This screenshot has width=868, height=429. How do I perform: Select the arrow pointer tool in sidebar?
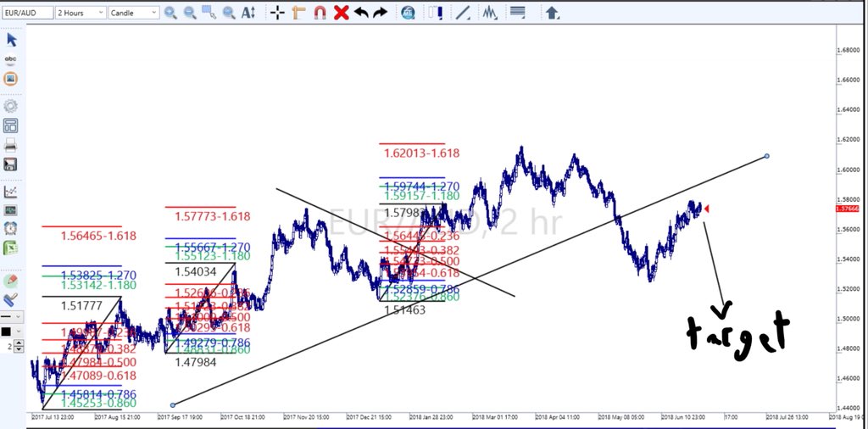[11, 40]
